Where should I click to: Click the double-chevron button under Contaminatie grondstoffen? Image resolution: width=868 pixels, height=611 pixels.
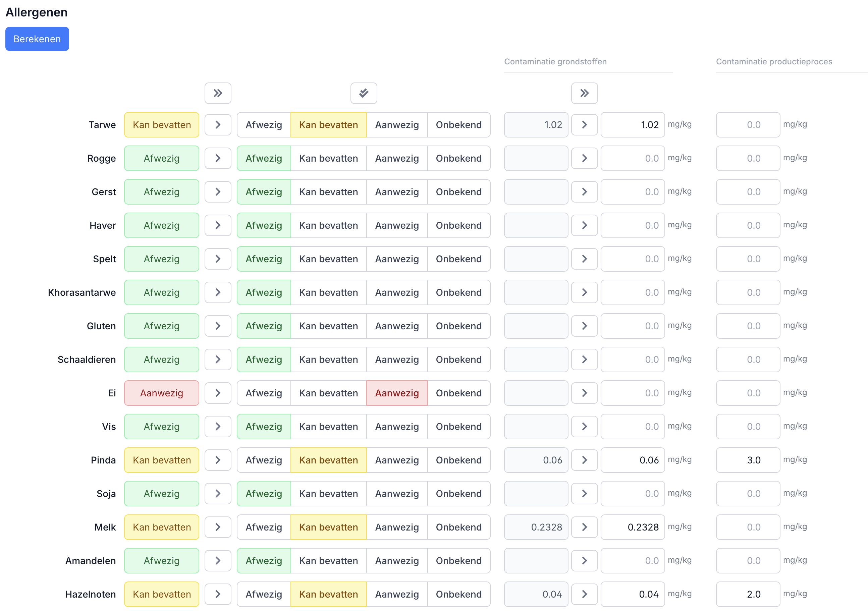point(584,93)
